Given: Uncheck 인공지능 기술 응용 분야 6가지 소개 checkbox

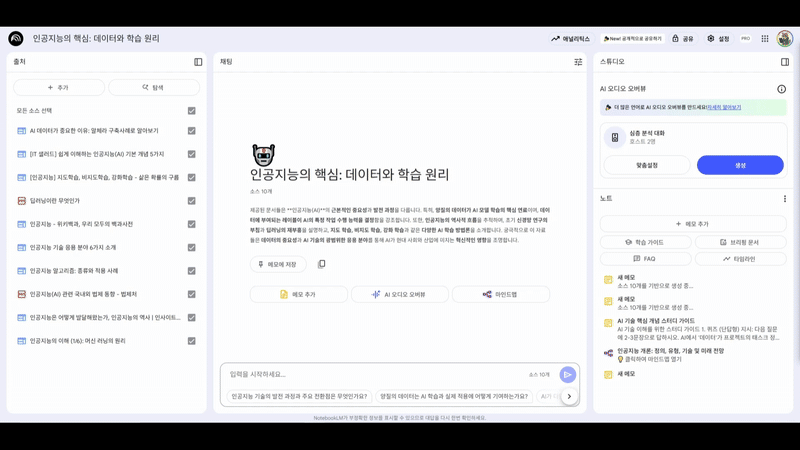Looking at the screenshot, I should click(191, 247).
